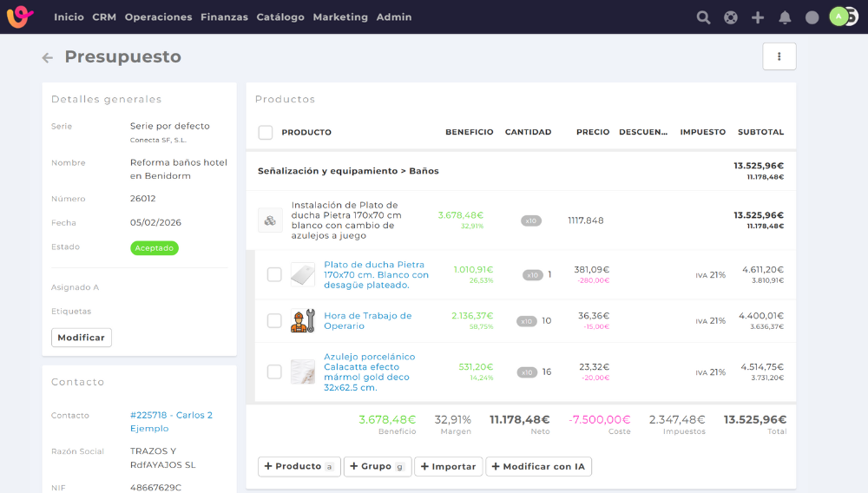Click the product group cubes icon

click(271, 220)
